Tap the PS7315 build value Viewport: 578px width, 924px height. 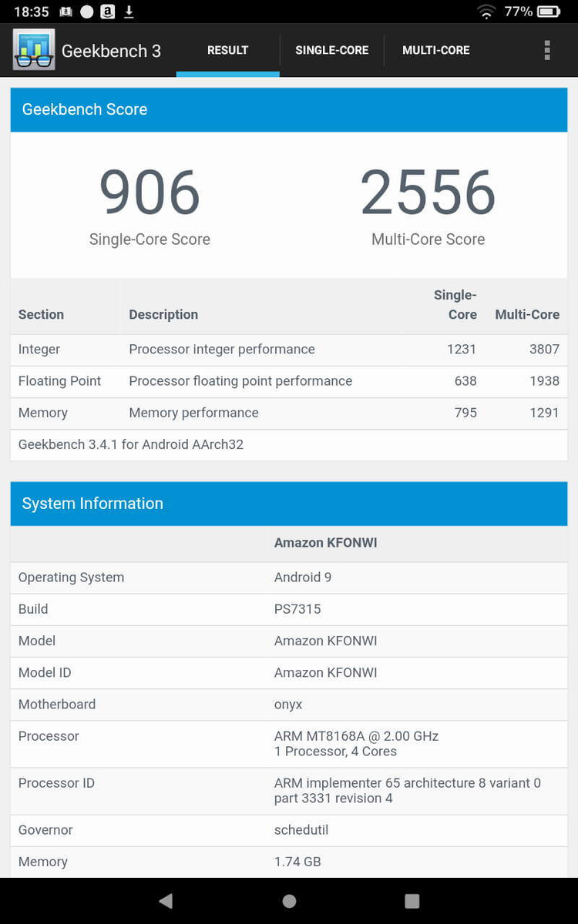tap(297, 609)
